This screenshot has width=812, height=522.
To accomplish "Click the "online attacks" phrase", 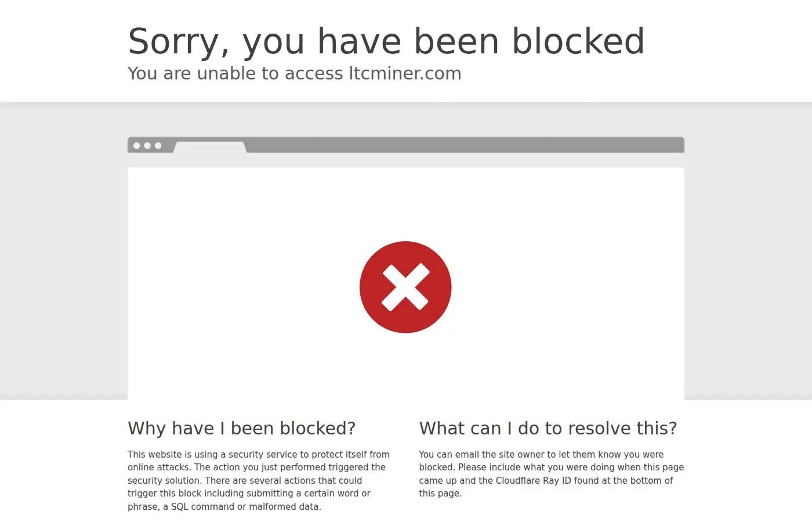I will tap(158, 467).
